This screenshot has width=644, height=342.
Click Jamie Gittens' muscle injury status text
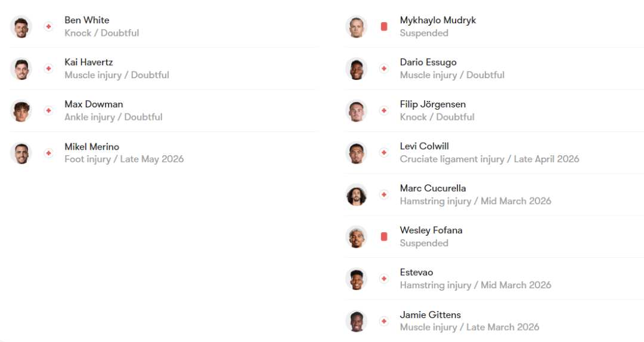click(469, 327)
